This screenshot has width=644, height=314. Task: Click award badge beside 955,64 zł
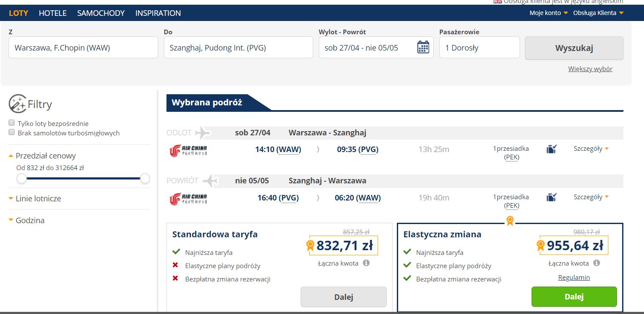pos(541,245)
